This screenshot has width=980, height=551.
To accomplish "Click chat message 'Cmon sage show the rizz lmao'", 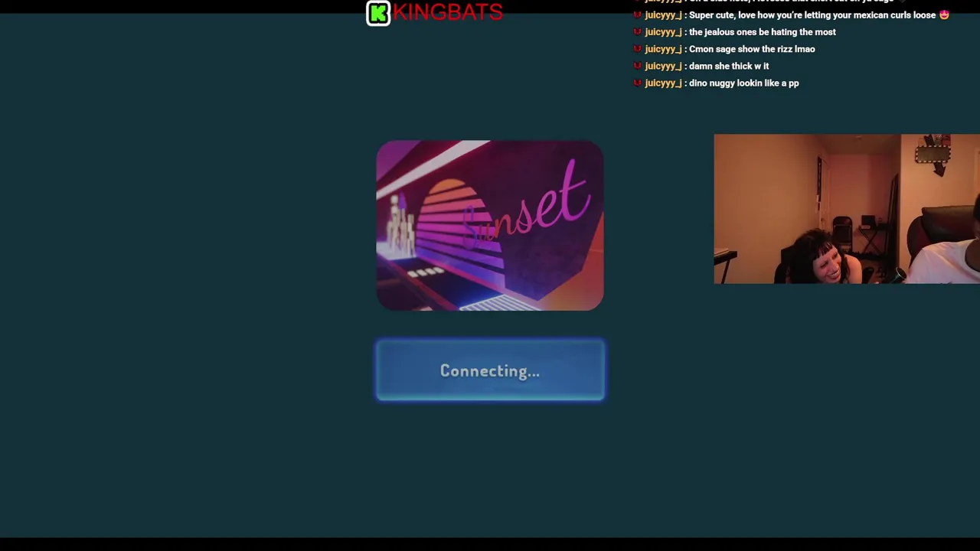I will 752,49.
